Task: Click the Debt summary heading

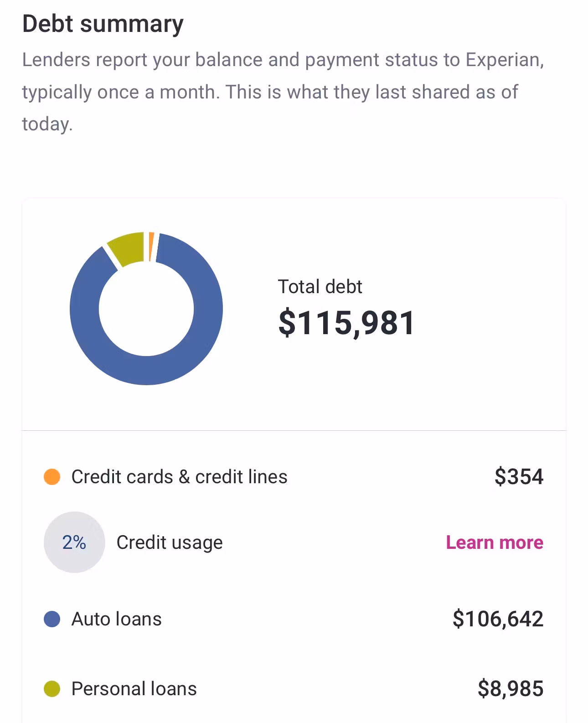Action: tap(103, 24)
